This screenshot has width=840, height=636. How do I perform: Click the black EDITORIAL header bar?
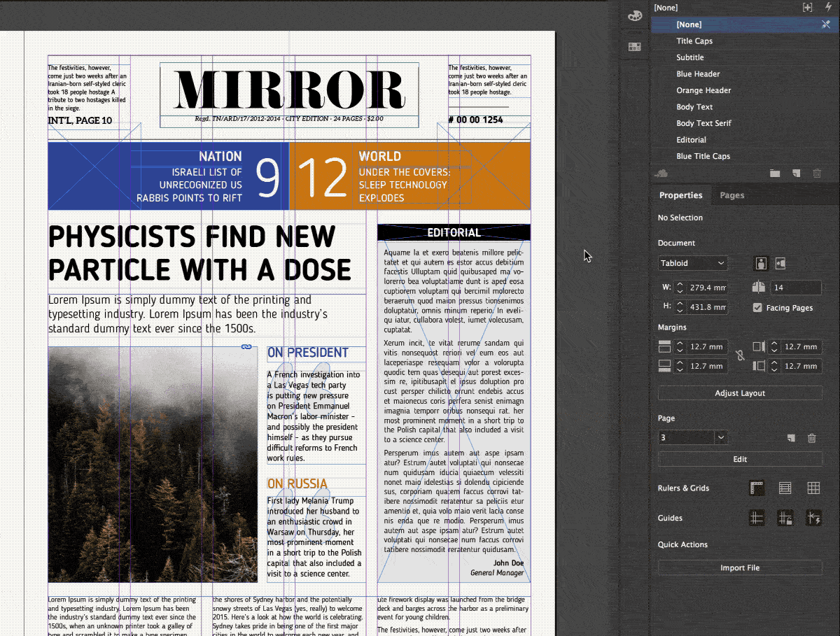(x=454, y=232)
